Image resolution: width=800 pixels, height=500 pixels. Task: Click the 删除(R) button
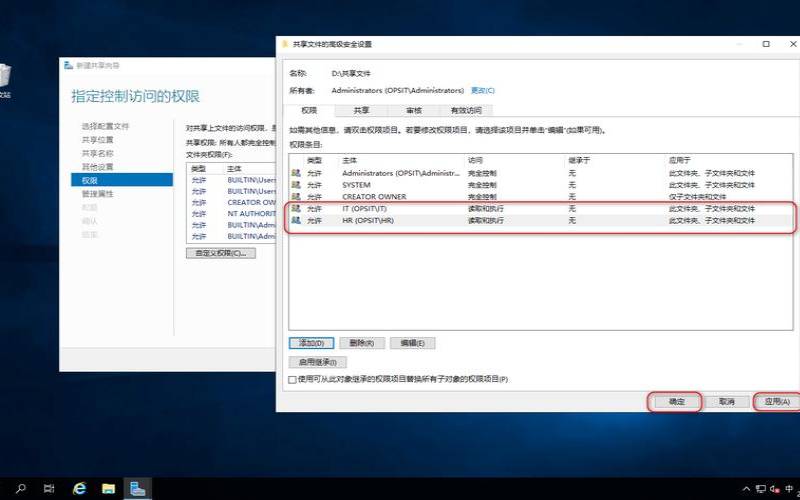(362, 343)
